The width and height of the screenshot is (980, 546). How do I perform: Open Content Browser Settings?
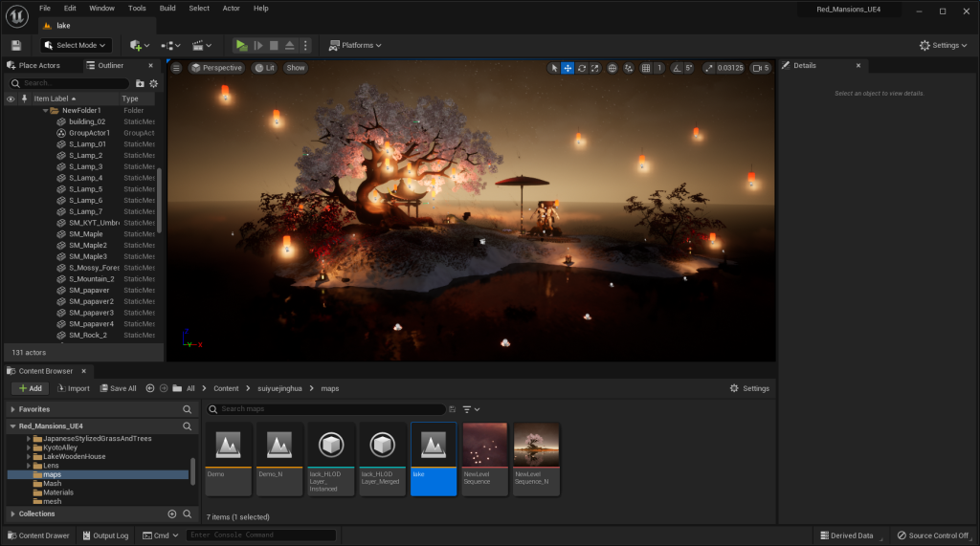pos(749,388)
